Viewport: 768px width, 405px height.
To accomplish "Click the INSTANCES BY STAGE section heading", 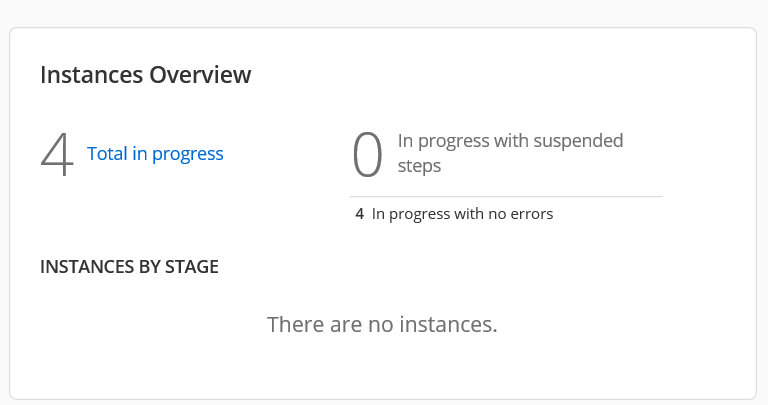I will tap(129, 267).
